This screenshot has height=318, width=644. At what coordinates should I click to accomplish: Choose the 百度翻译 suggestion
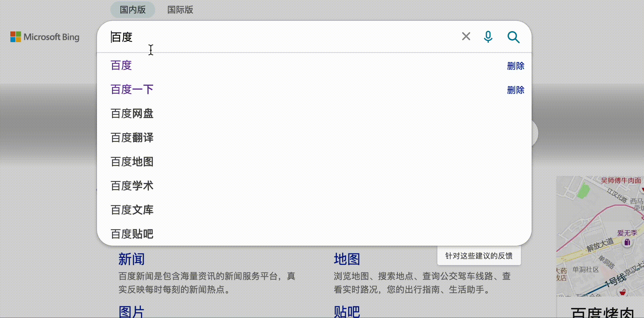click(x=314, y=138)
